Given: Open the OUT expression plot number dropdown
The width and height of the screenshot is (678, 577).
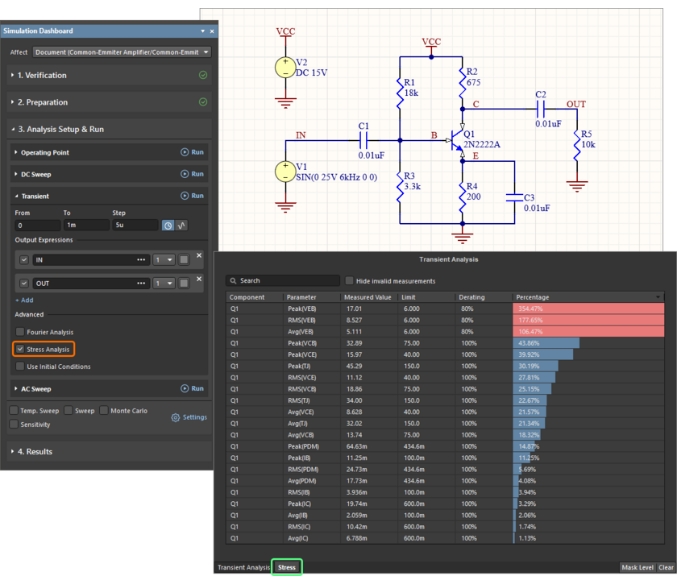Looking at the screenshot, I should click(164, 283).
